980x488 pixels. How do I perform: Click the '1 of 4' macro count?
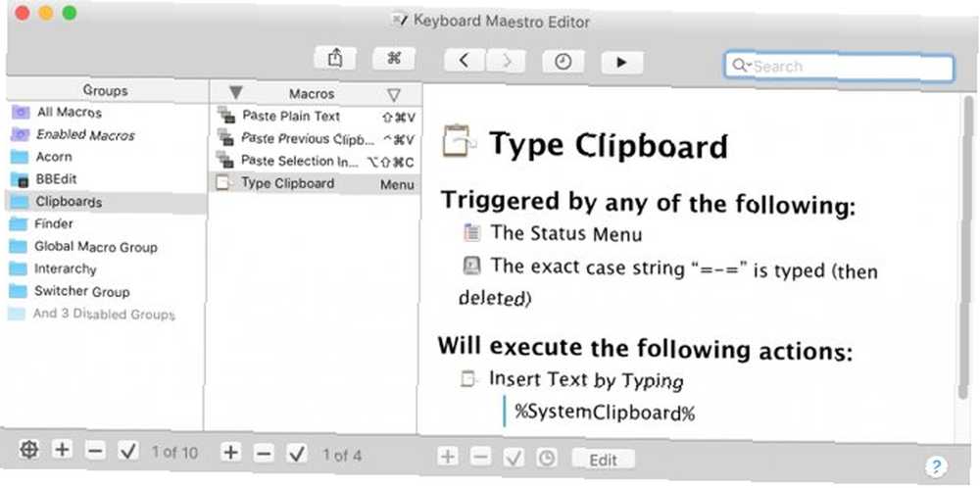click(x=342, y=455)
